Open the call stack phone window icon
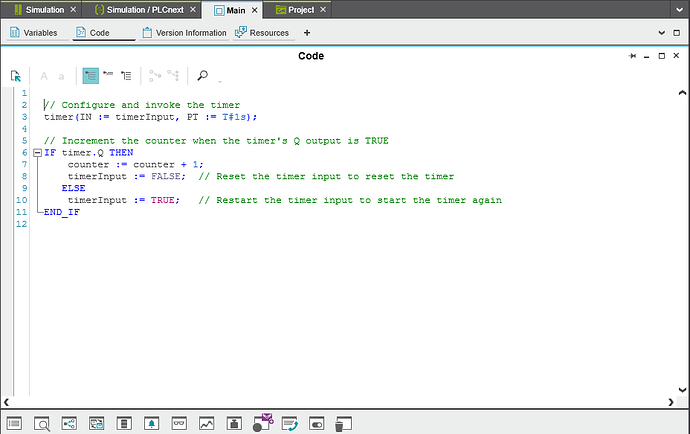Image resolution: width=690 pixels, height=434 pixels. (290, 423)
